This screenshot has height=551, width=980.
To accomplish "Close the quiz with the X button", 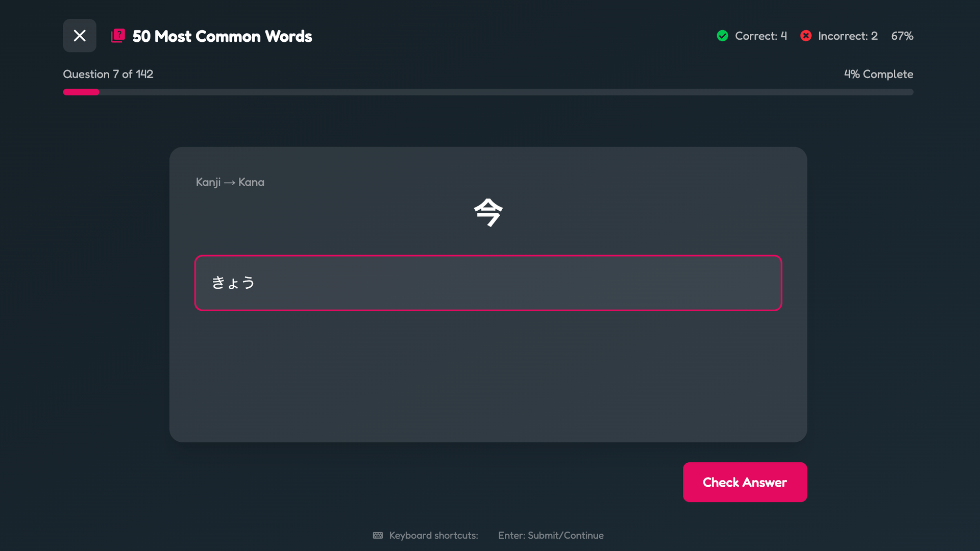I will tap(80, 36).
